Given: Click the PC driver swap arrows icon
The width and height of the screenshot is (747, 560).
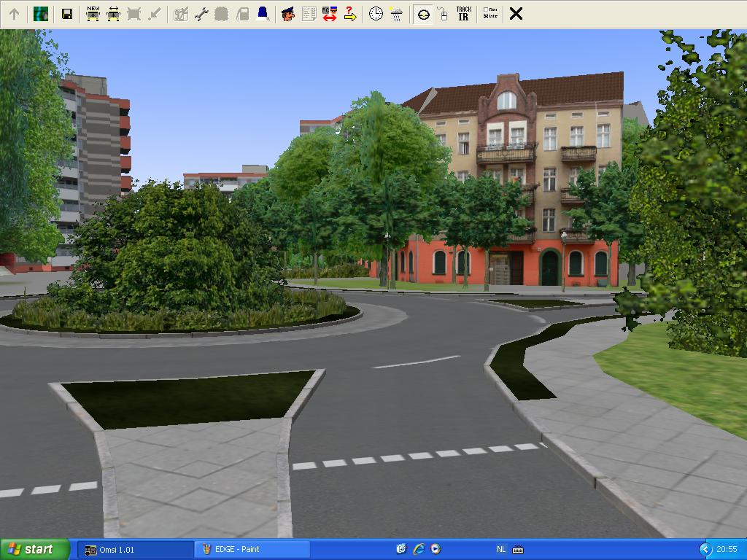Looking at the screenshot, I should tap(329, 13).
